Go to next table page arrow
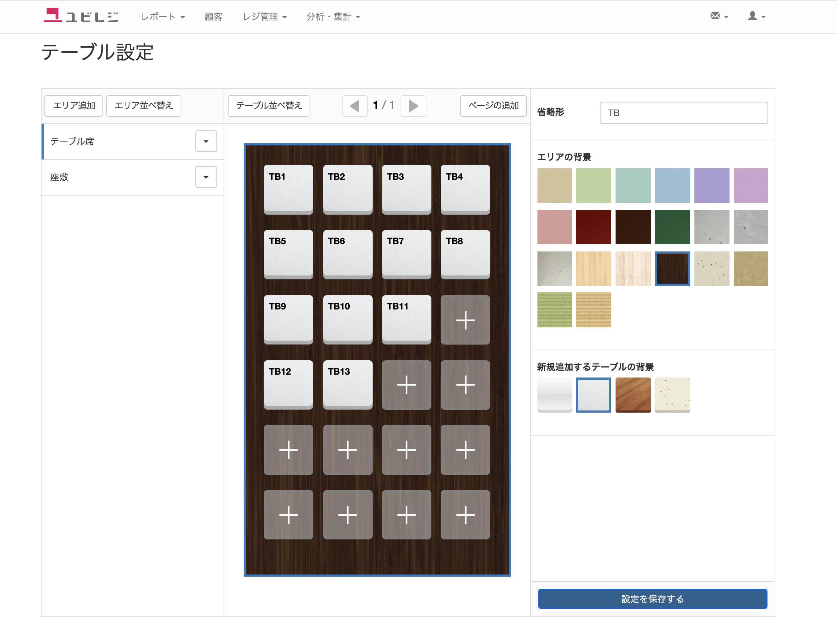The width and height of the screenshot is (837, 644). pyautogui.click(x=413, y=106)
